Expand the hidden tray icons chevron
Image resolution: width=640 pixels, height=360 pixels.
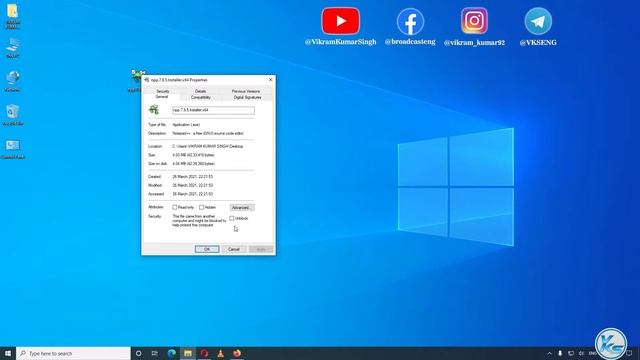tap(549, 353)
